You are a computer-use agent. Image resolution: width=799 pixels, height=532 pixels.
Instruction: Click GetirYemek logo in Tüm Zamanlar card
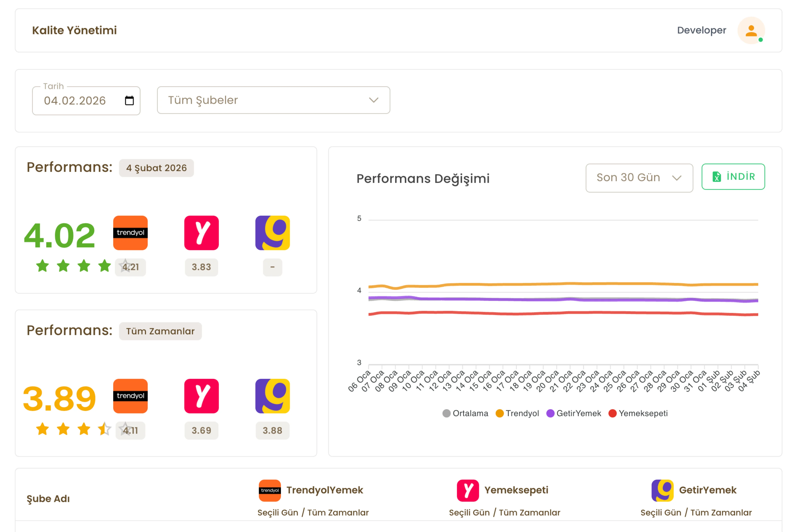272,396
